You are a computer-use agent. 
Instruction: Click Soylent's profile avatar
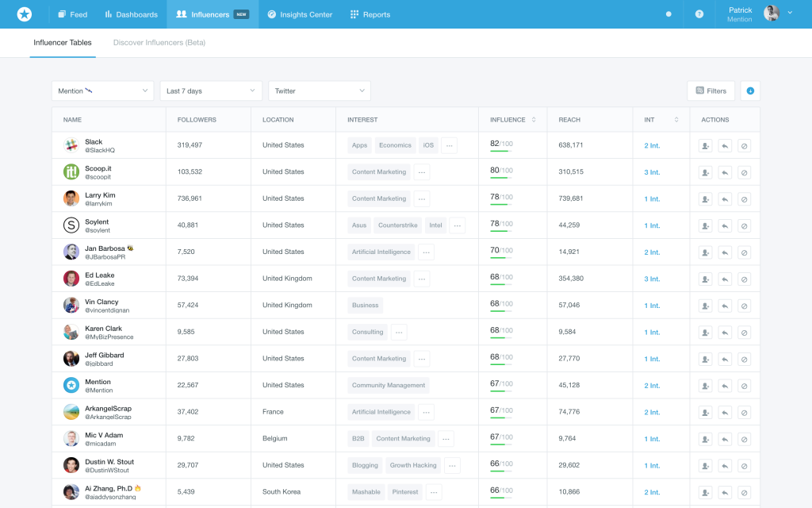click(x=71, y=225)
